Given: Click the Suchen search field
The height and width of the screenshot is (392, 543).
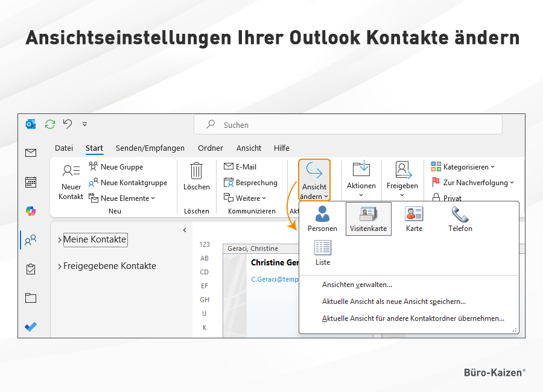Looking at the screenshot, I should pyautogui.click(x=348, y=125).
